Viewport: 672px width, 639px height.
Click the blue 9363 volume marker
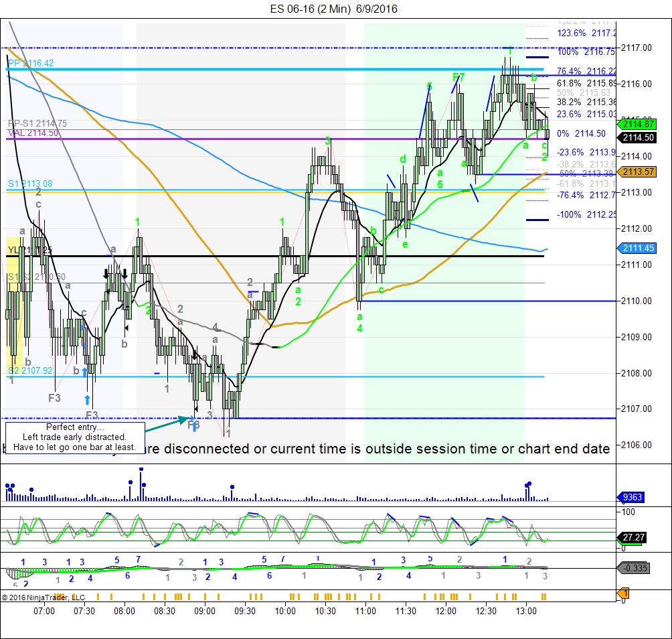(x=632, y=497)
